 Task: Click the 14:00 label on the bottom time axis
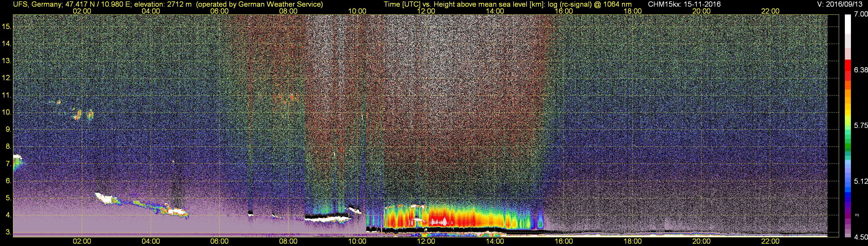[495, 241]
